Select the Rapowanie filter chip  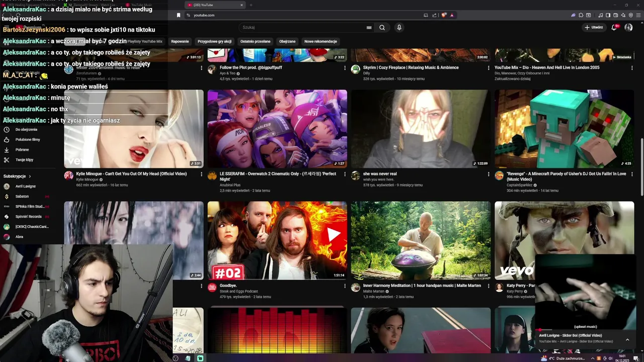[x=180, y=41]
